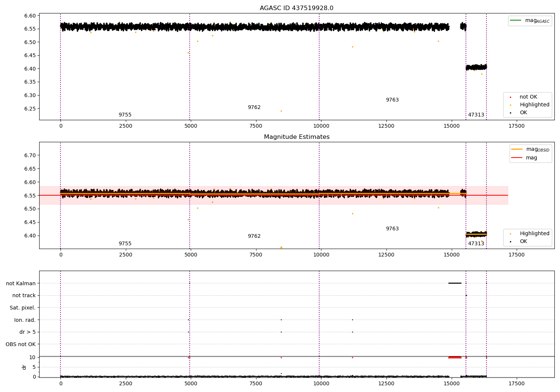Select the mag AGASC legend entry in top plot
The width and height of the screenshot is (560, 392).
click(530, 21)
